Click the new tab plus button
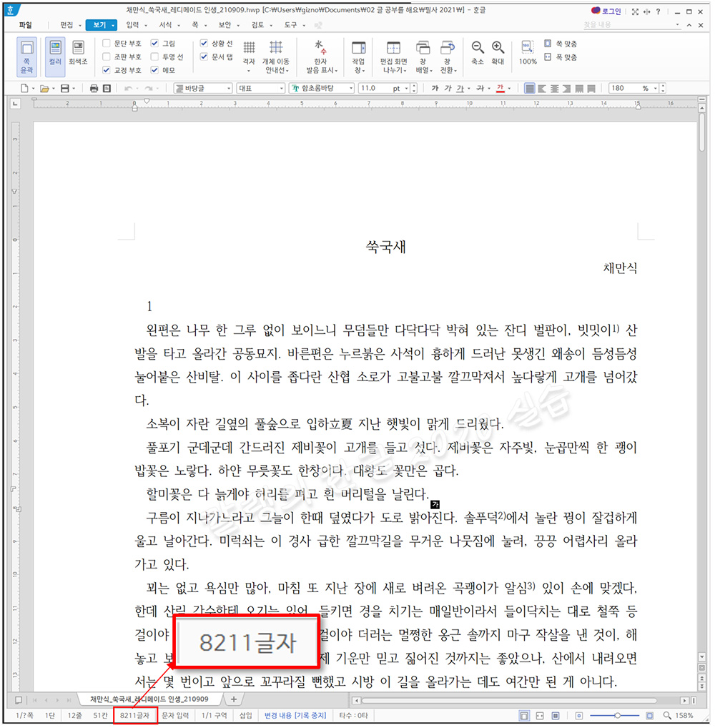The height and width of the screenshot is (728, 715). 234,699
